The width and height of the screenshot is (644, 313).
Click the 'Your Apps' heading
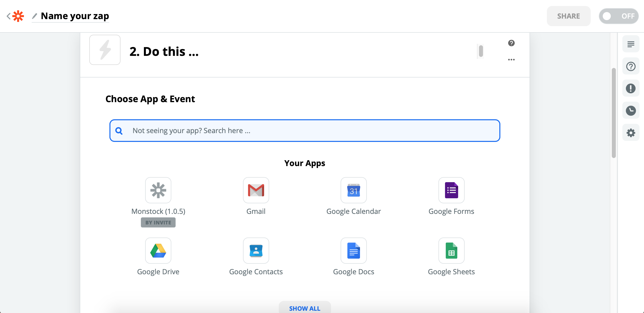click(305, 163)
